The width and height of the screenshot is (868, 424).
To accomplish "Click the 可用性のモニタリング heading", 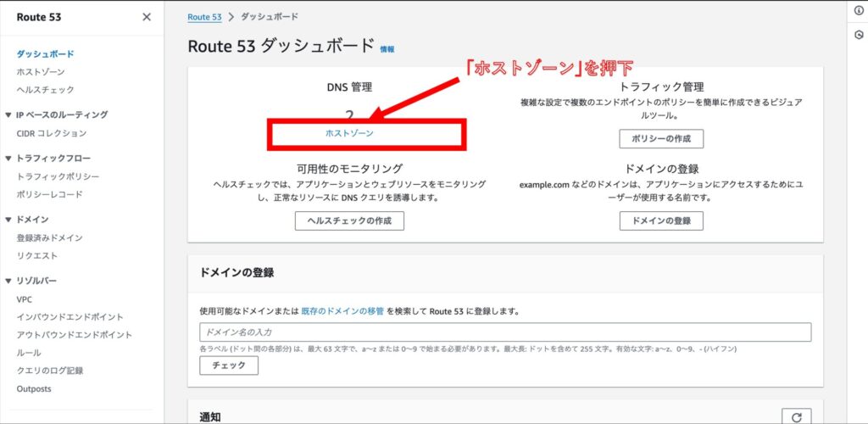I will 349,169.
